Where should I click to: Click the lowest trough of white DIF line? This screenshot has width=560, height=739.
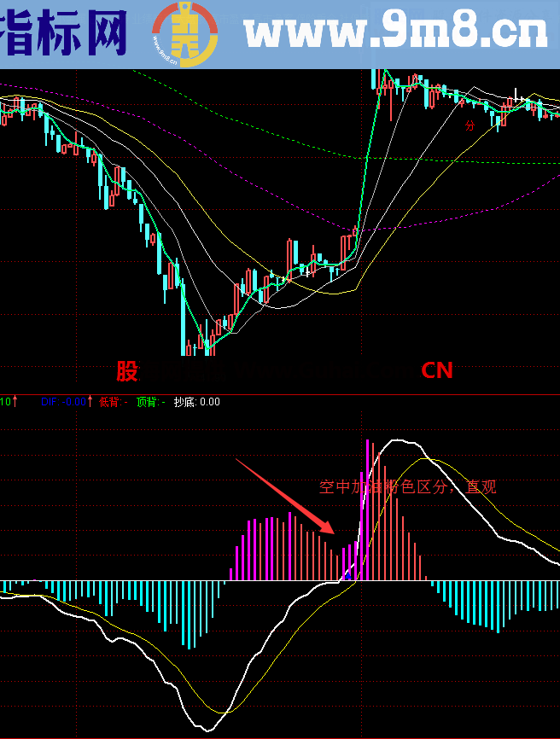pos(205,730)
